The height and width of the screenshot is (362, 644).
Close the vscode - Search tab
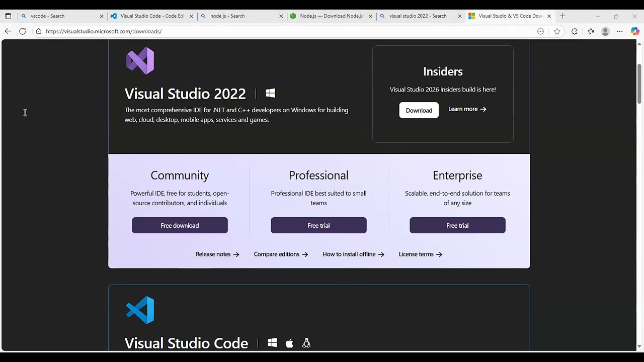tap(101, 16)
